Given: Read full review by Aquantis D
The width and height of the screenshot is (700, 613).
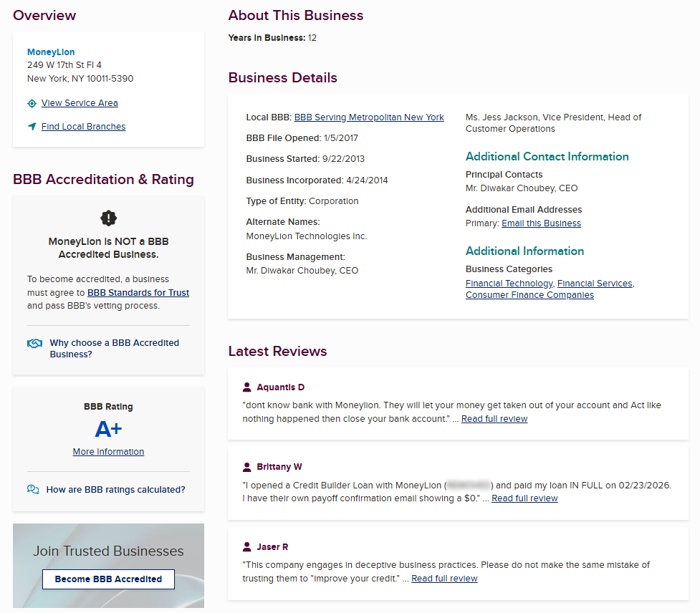Looking at the screenshot, I should tap(494, 419).
